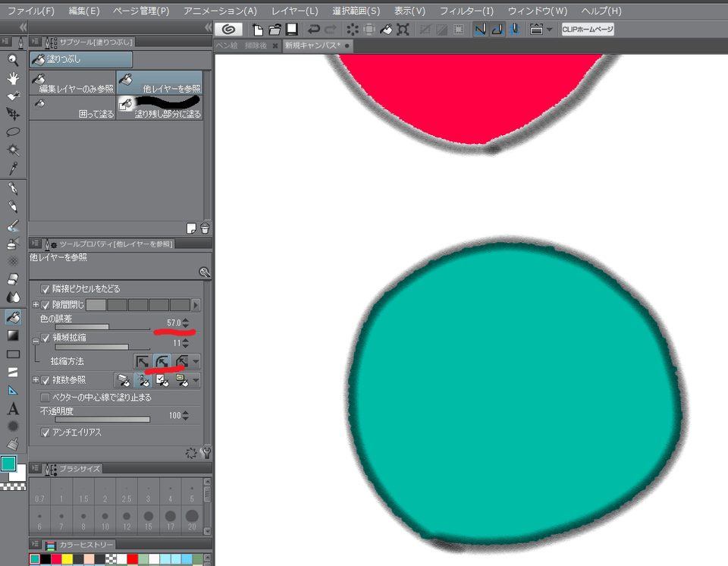Select the Zoom magnifier tool
The image size is (728, 566).
pos(13,61)
